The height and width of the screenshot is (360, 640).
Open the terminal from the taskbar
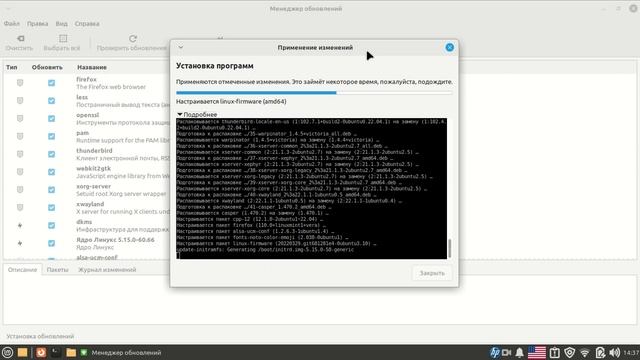pyautogui.click(x=56, y=352)
